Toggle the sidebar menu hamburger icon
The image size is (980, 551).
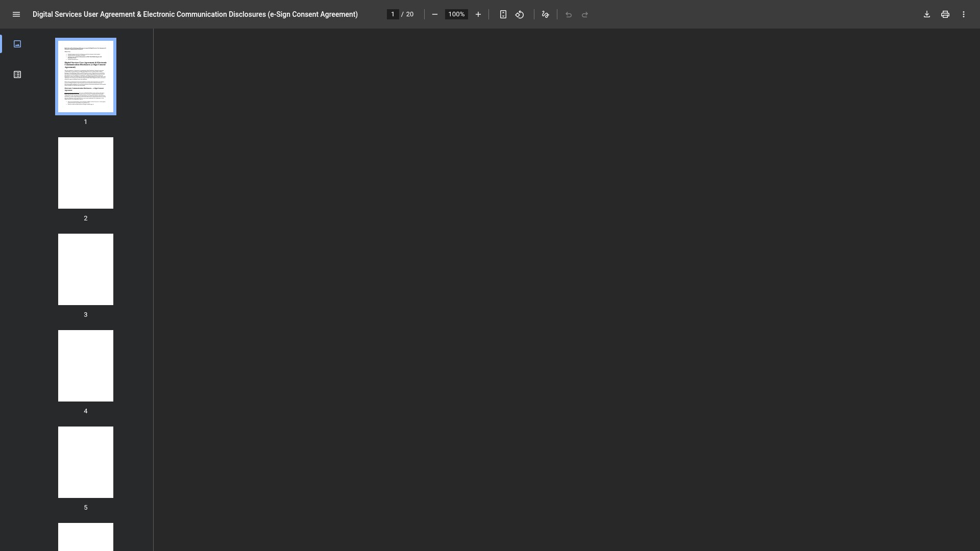[x=16, y=14]
